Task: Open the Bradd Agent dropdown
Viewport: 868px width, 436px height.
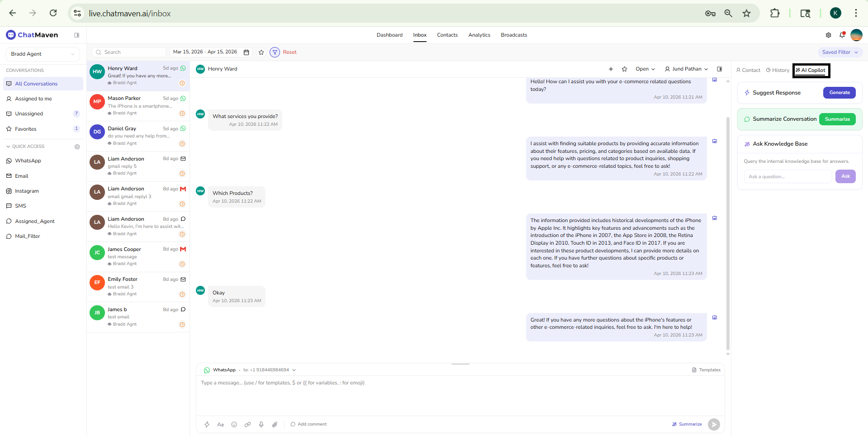Action: [x=43, y=54]
